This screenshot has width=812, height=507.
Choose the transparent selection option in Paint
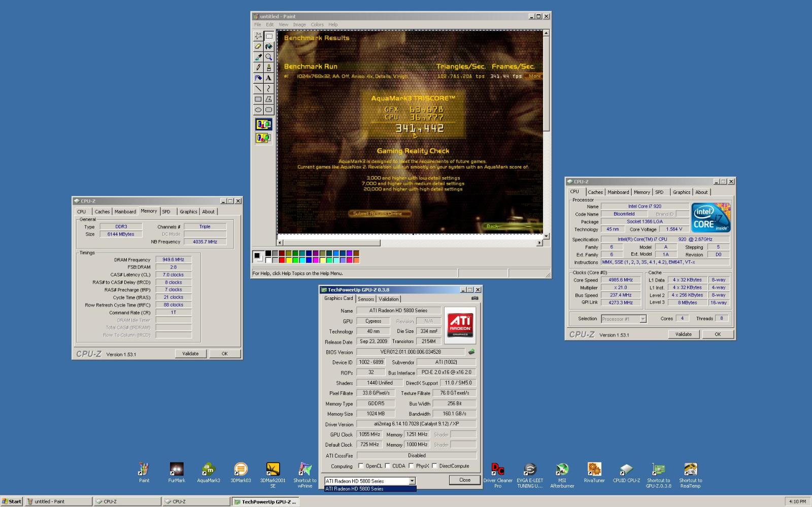point(263,138)
